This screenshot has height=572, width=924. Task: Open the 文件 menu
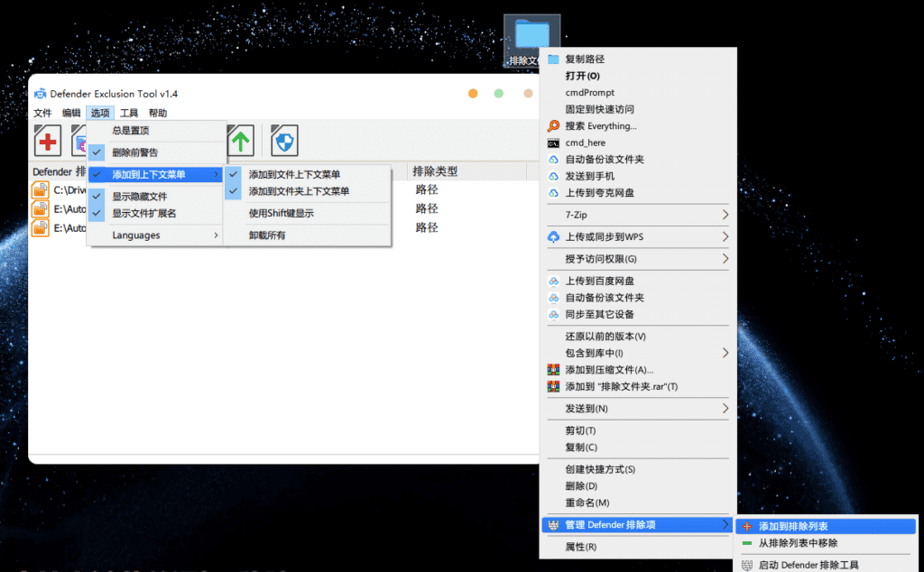click(x=42, y=113)
